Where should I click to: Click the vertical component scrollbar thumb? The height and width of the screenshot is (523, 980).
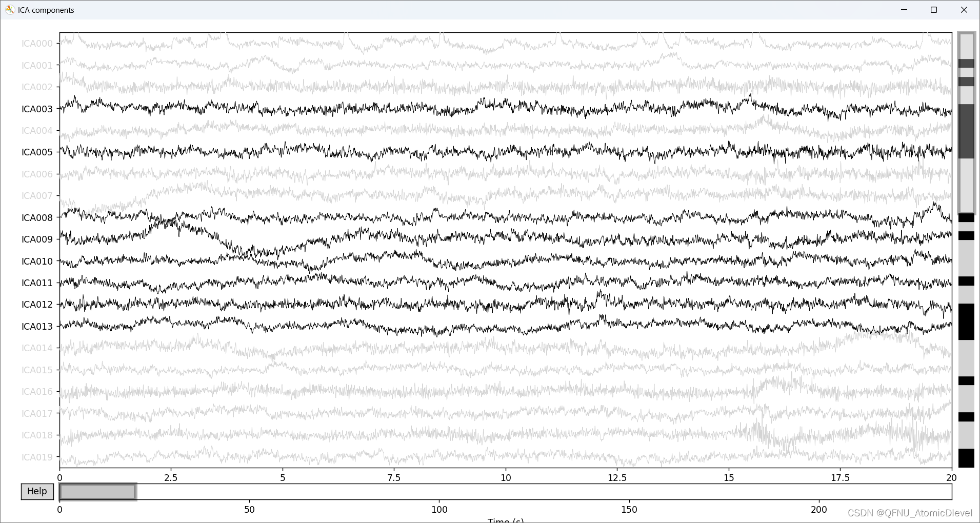pos(966,123)
